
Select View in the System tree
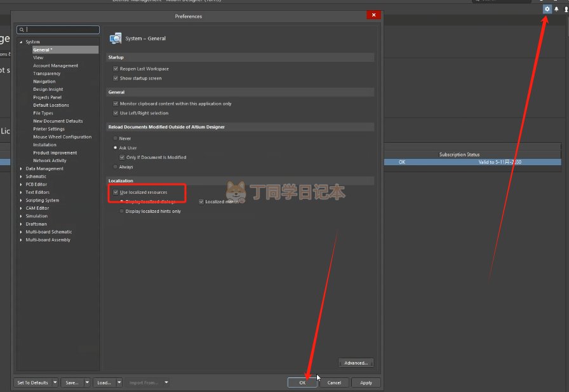pyautogui.click(x=38, y=58)
